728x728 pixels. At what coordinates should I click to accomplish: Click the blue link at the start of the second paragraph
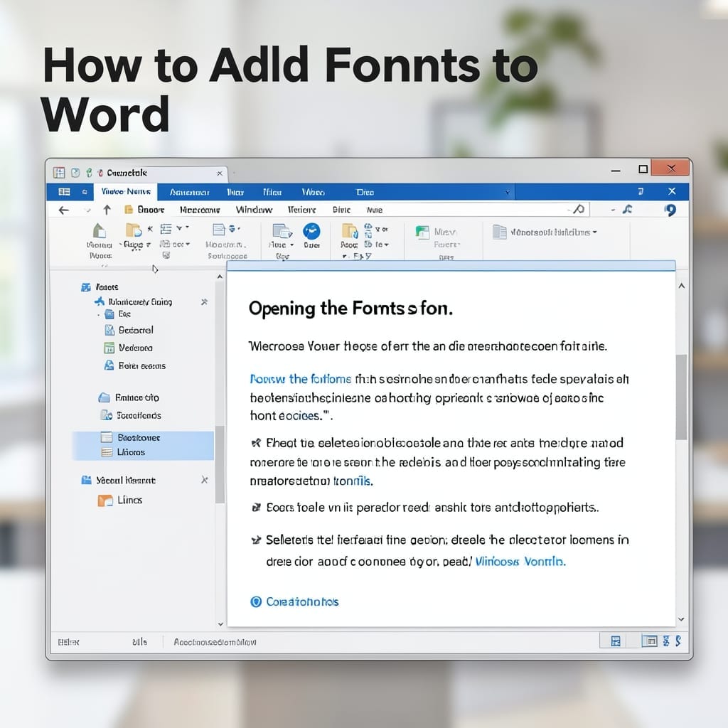click(301, 380)
